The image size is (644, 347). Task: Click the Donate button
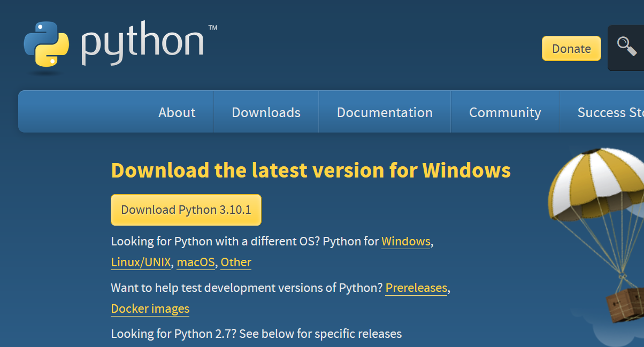click(571, 49)
